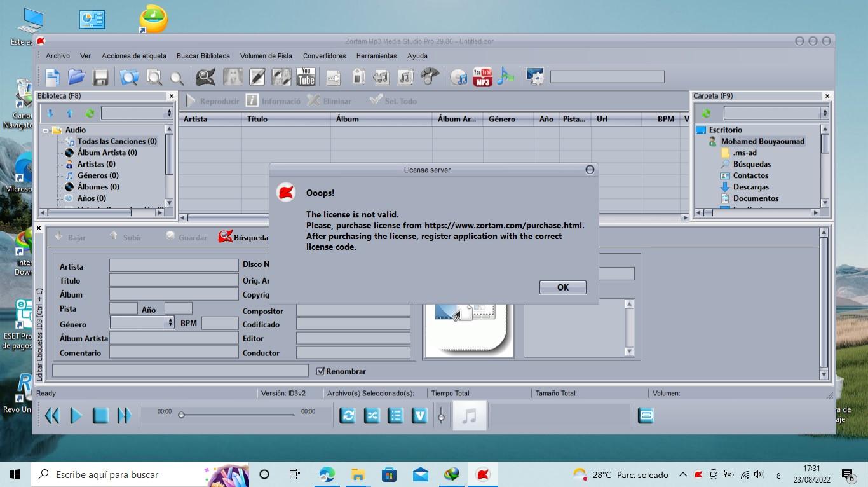Click the play button in the player bar

click(76, 416)
